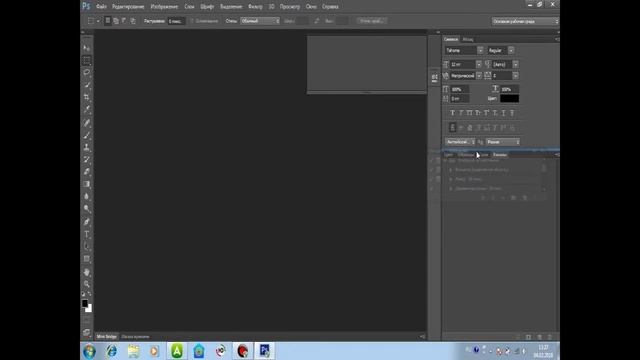Viewport: 640px width, 360px height.
Task: Select the Horizontal Type tool
Action: (x=87, y=234)
